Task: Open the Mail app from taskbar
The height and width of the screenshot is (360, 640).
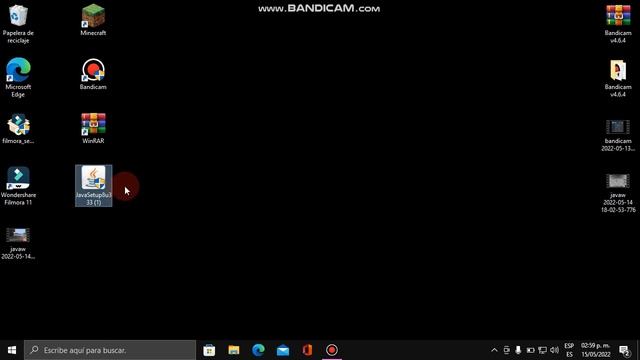Action: [x=282, y=350]
